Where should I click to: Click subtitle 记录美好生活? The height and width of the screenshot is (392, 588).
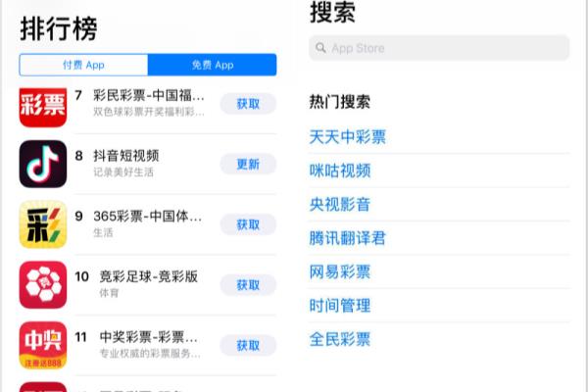coord(123,171)
